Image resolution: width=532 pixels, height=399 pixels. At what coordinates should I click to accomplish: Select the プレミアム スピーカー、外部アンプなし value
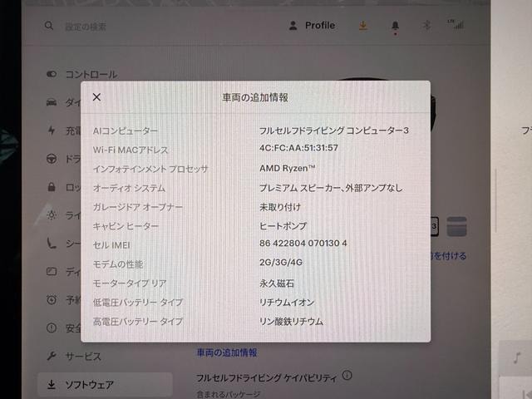pos(331,188)
